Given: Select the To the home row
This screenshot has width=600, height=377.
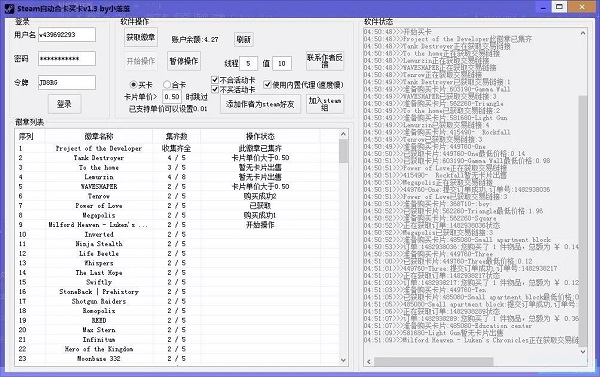Looking at the screenshot, I should 177,167.
